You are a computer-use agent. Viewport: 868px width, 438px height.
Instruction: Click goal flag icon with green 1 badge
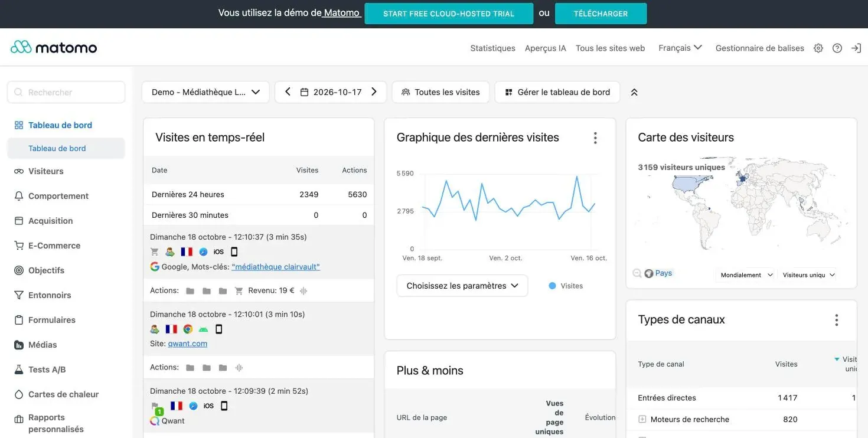156,408
